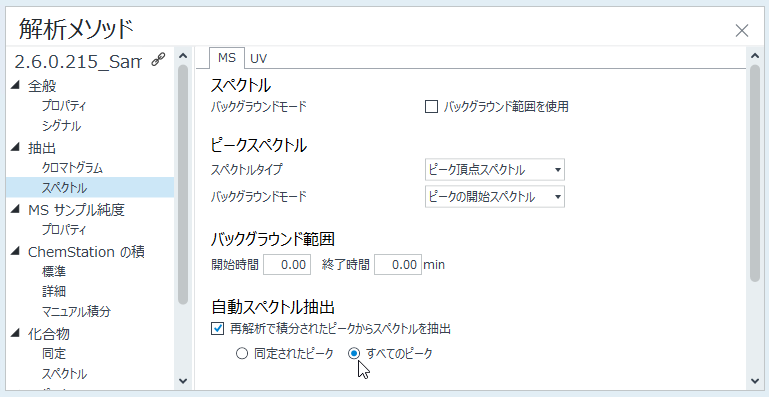Uncheck 再解析で積分されたピークからスペクトルを抽出
Image resolution: width=769 pixels, height=397 pixels.
tap(217, 328)
